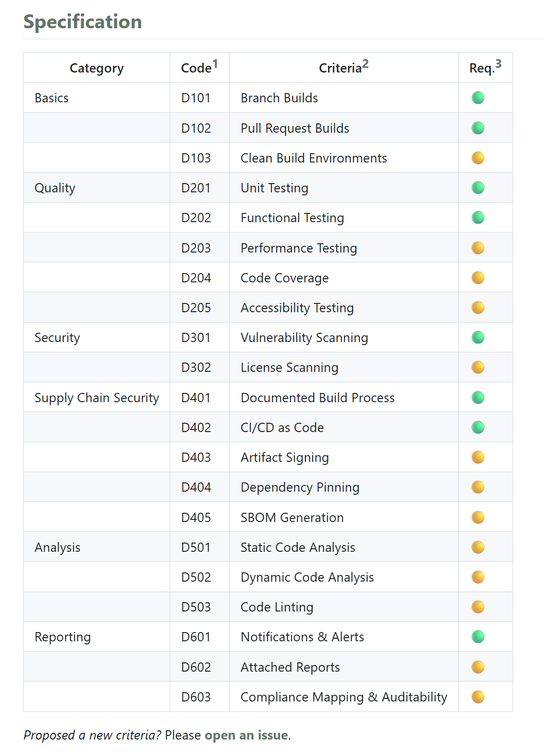Click the Specification heading
This screenshot has width=544, height=756.
pyautogui.click(x=83, y=22)
